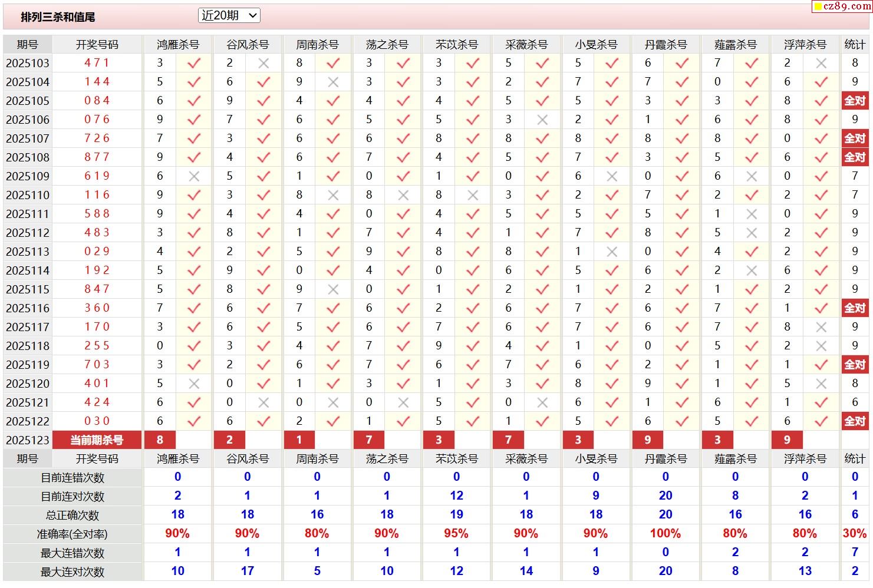
Task: Click the red 9 under 丹霞杀号 in row 2025123
Action: coord(648,440)
